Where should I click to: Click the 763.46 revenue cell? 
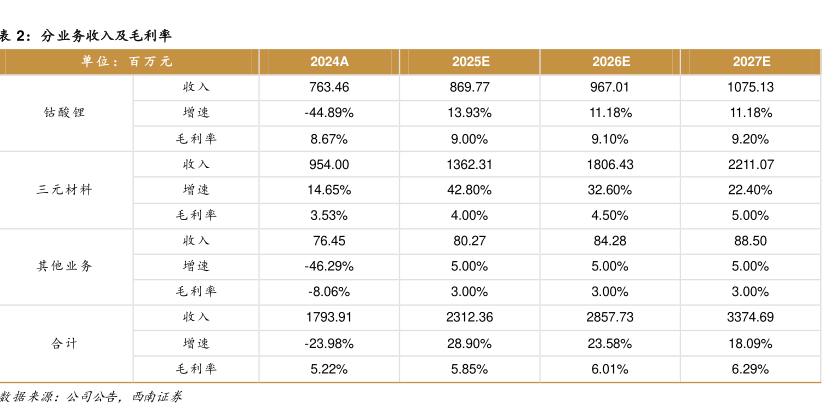click(x=329, y=87)
